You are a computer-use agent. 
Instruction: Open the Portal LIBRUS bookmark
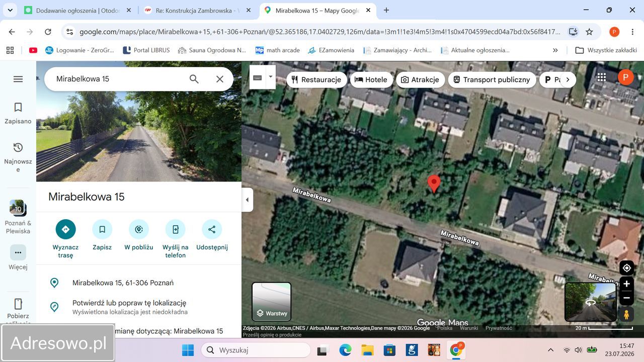coord(146,50)
